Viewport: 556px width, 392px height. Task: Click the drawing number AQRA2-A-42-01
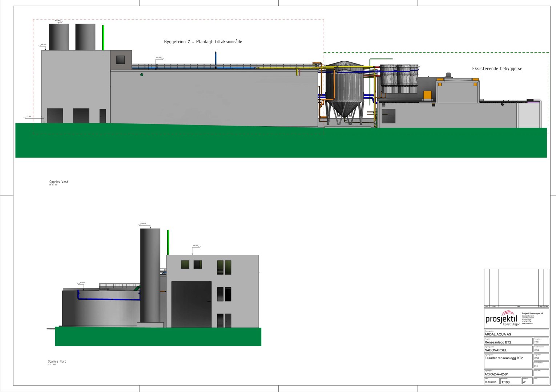[x=496, y=374]
